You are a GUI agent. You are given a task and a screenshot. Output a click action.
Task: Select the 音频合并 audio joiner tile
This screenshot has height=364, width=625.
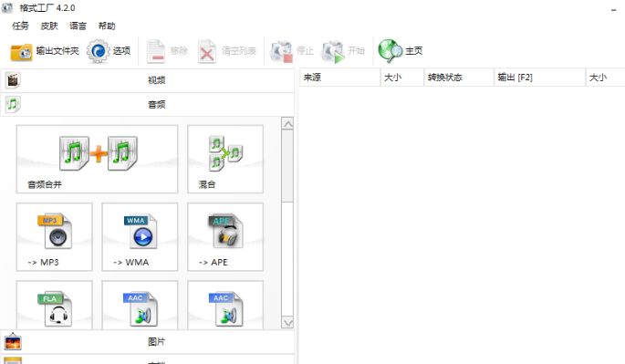coord(97,159)
